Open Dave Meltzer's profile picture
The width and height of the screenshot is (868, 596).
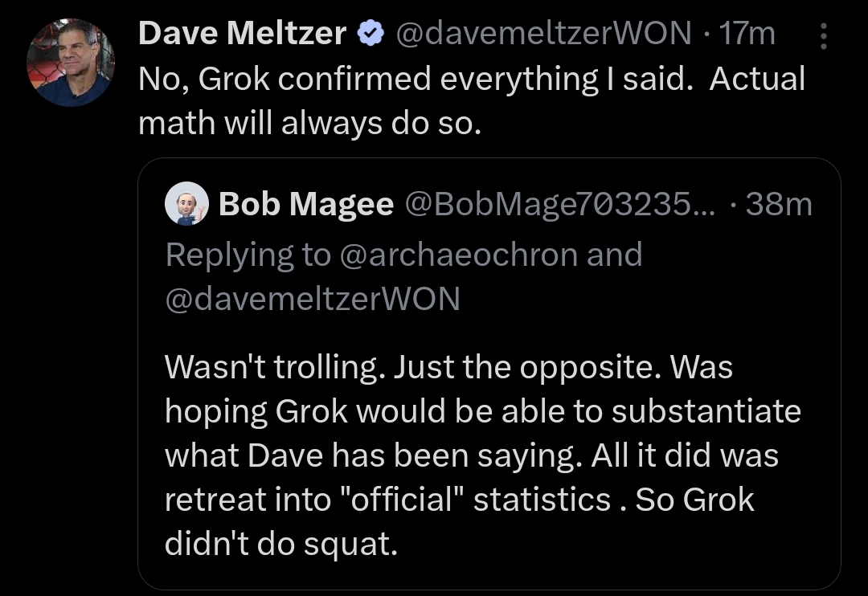(x=71, y=63)
